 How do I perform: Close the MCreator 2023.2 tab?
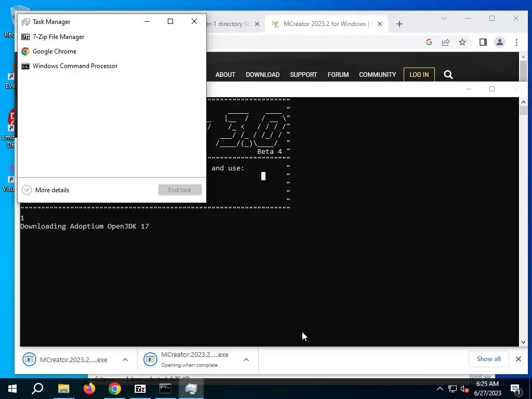coord(380,24)
